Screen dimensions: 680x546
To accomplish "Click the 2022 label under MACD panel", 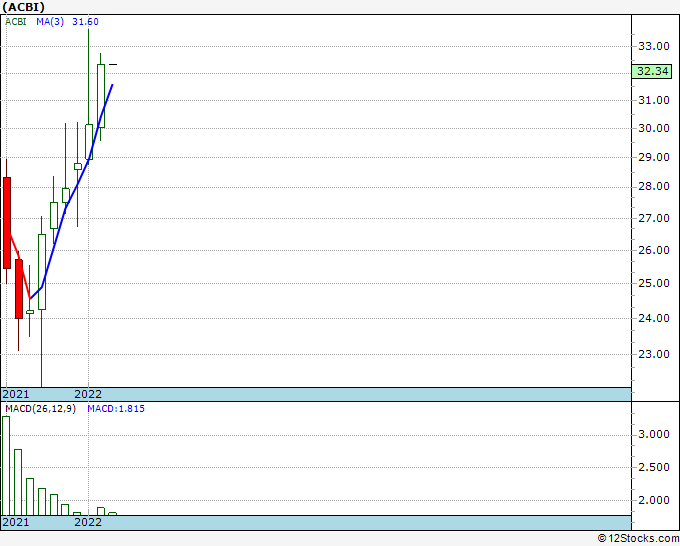I will (88, 522).
